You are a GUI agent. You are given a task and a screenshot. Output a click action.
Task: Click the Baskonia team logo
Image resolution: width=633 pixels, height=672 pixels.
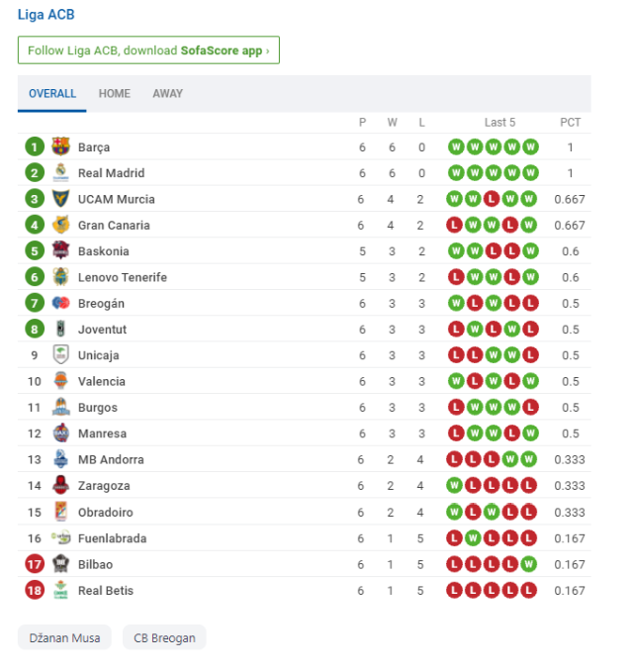60,250
